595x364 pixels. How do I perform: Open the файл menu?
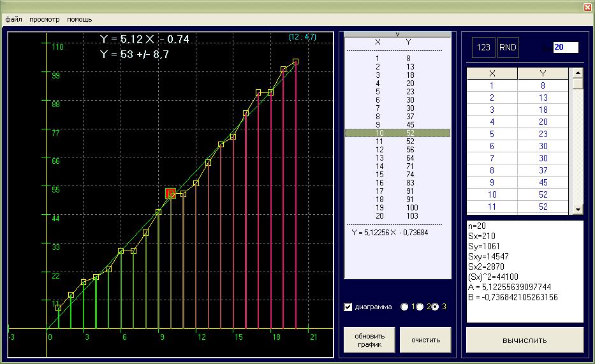(x=13, y=19)
